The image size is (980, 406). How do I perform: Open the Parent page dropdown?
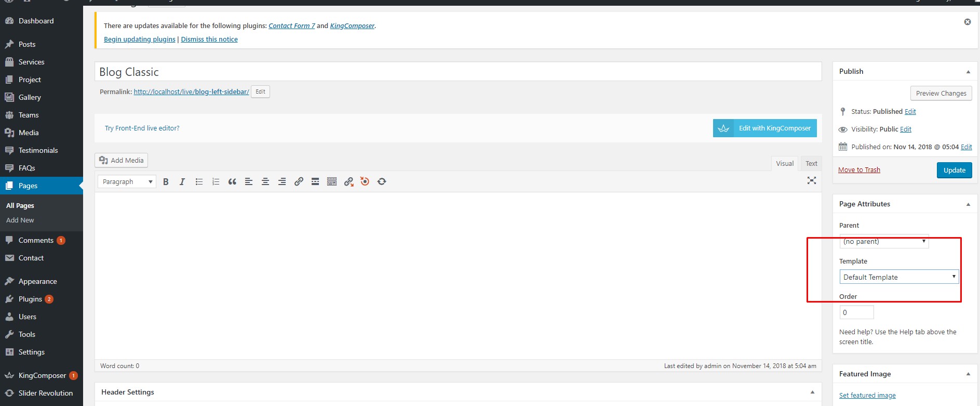pyautogui.click(x=884, y=242)
